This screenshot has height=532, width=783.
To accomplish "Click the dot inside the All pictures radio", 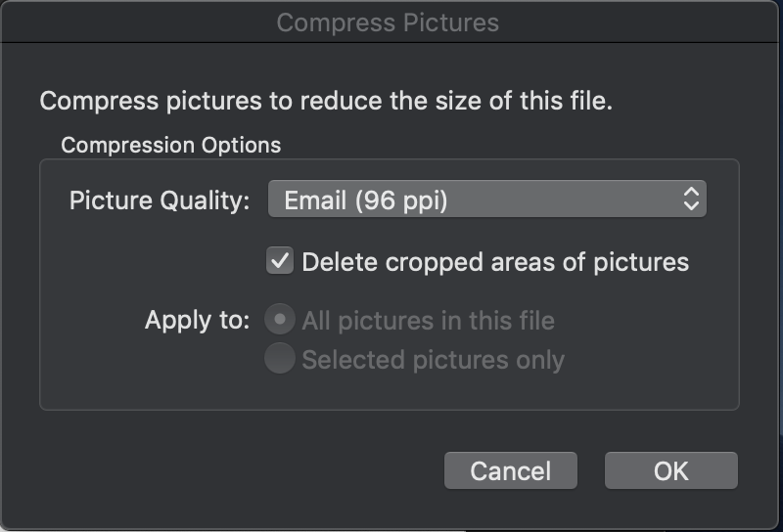I will click(x=280, y=320).
